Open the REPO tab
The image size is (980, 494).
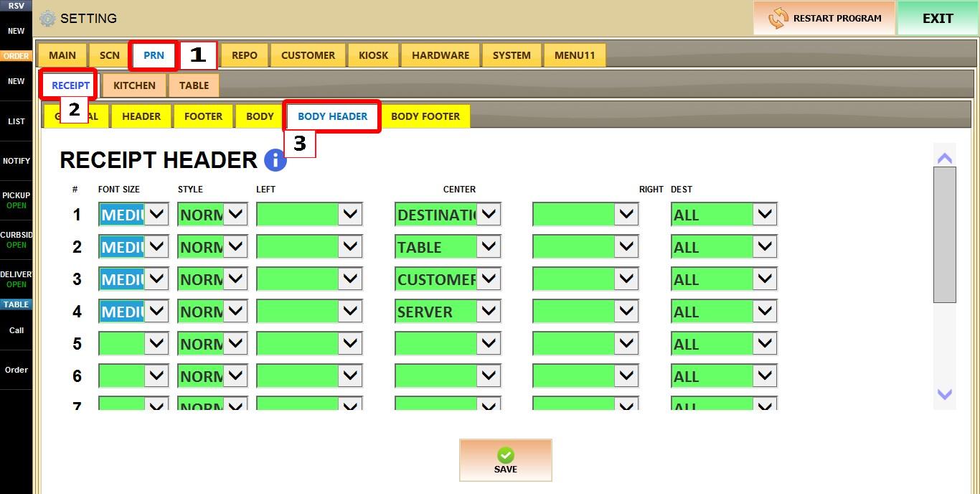(x=245, y=55)
